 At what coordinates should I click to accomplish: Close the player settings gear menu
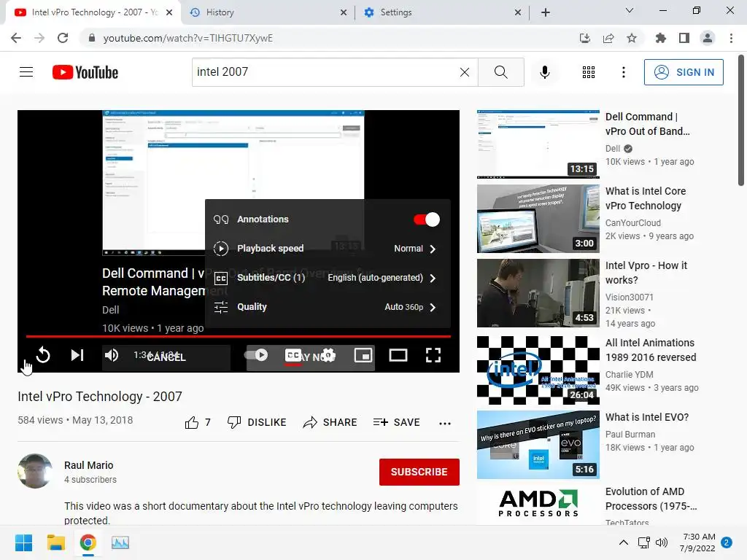click(x=328, y=355)
